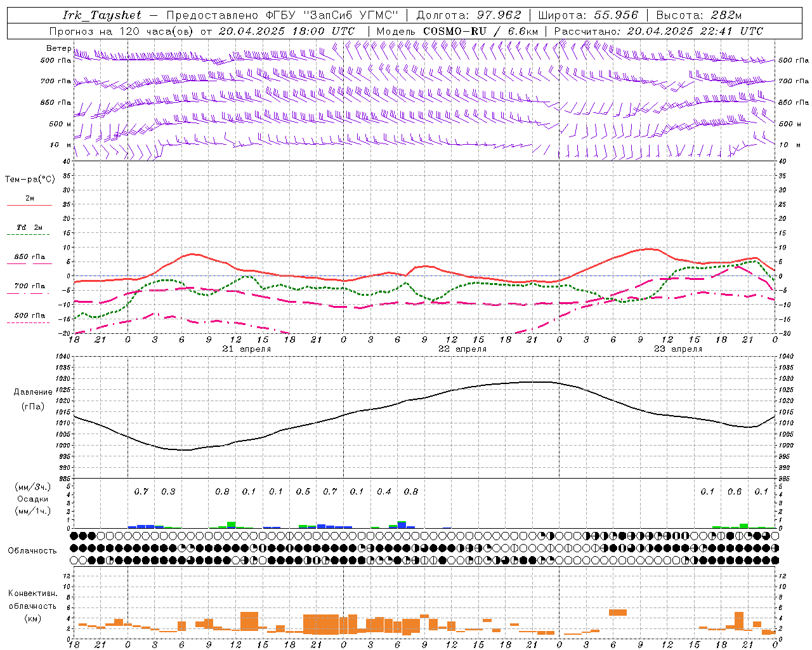Click the Ветер panel label

coord(59,48)
